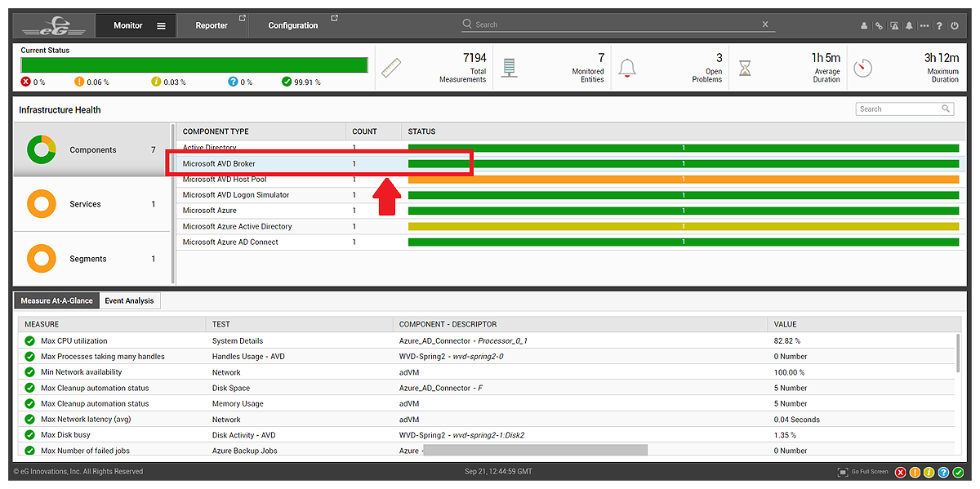Open the Reporter tab
980x489 pixels.
pyautogui.click(x=212, y=25)
